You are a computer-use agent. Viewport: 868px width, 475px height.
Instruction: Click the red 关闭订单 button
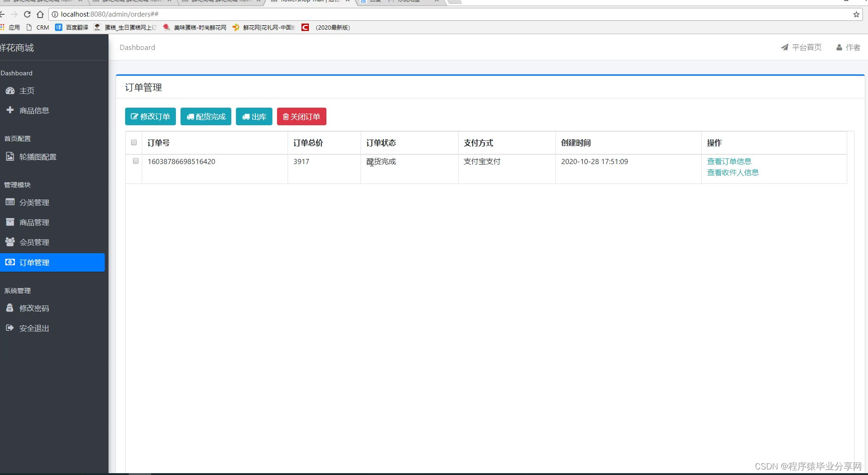pos(301,116)
